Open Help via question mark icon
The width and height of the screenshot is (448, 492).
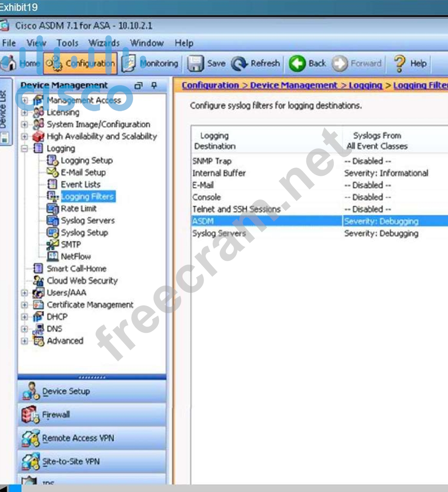pos(399,63)
